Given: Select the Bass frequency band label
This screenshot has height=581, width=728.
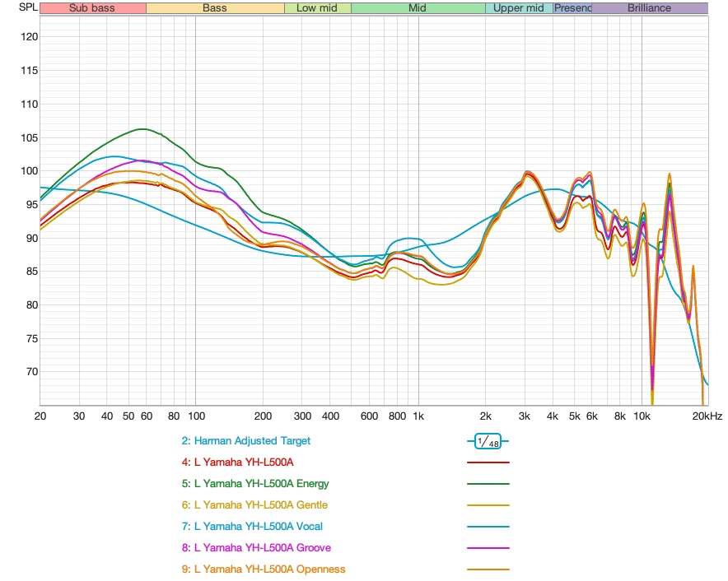Looking at the screenshot, I should [215, 8].
